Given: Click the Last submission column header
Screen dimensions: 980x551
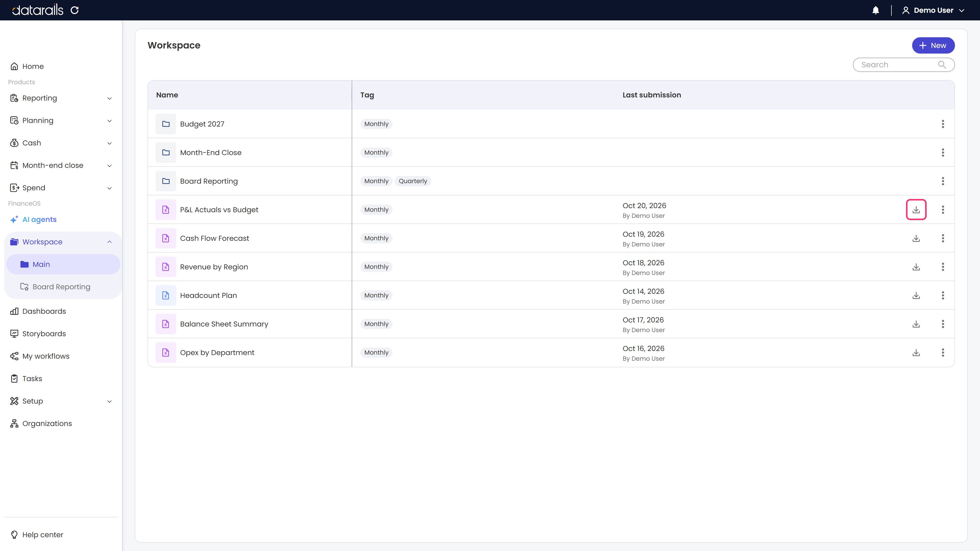Looking at the screenshot, I should [x=652, y=95].
